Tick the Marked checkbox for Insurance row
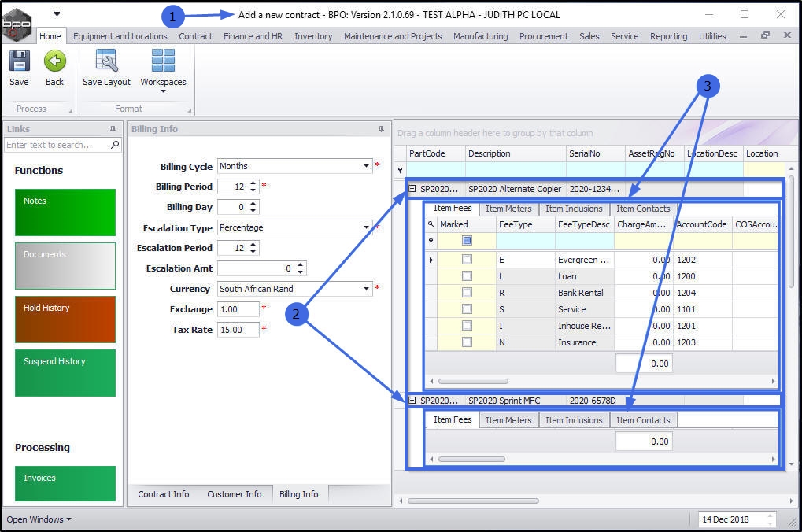Image resolution: width=802 pixels, height=532 pixels. pos(467,342)
